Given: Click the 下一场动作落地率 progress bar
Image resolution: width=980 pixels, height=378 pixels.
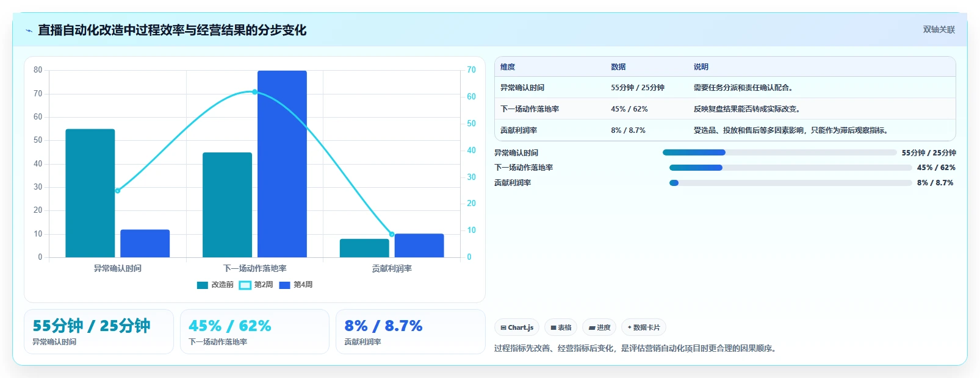Looking at the screenshot, I should [x=791, y=168].
